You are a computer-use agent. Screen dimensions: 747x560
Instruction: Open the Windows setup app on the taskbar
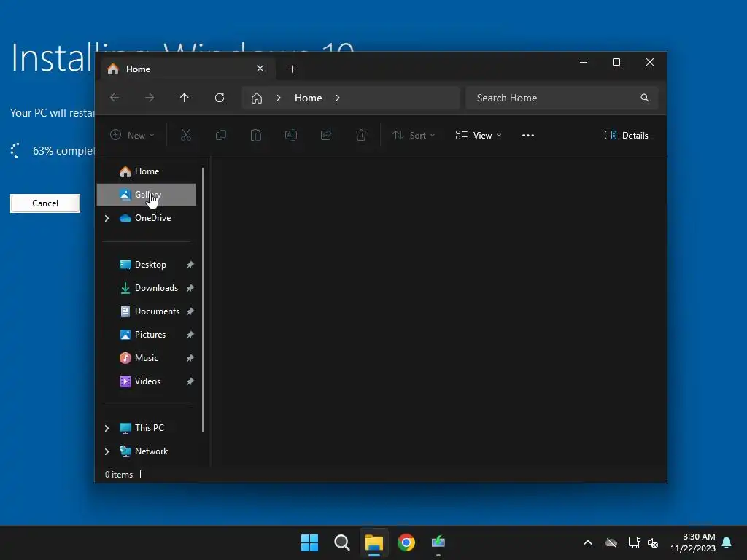pos(438,542)
